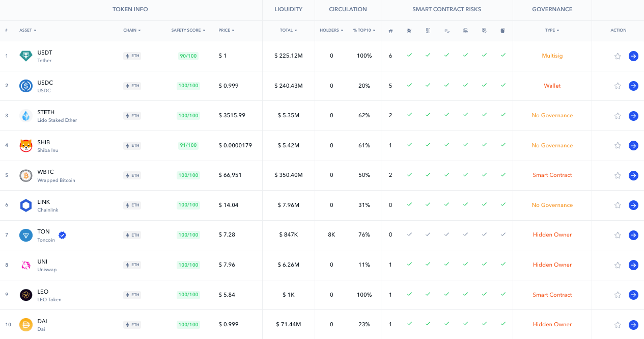The image size is (644, 339).
Task: Open governance Type filter dropdown
Action: [x=552, y=31]
